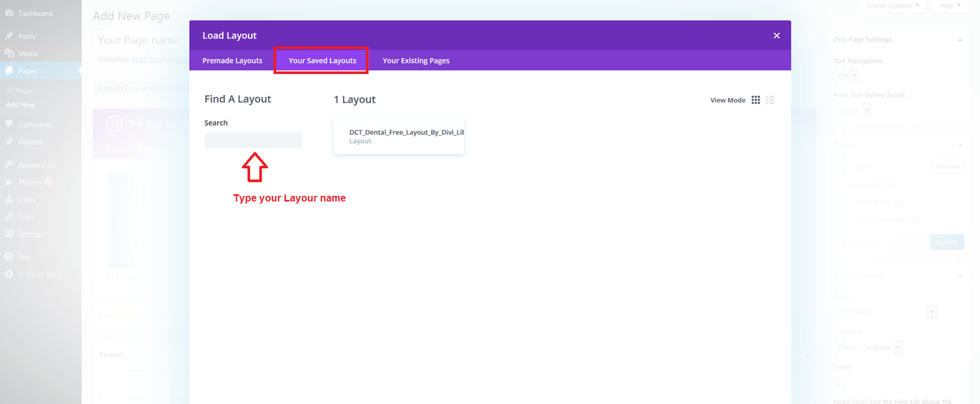Click the Settings icon in sidebar
980x404 pixels.
tap(9, 234)
